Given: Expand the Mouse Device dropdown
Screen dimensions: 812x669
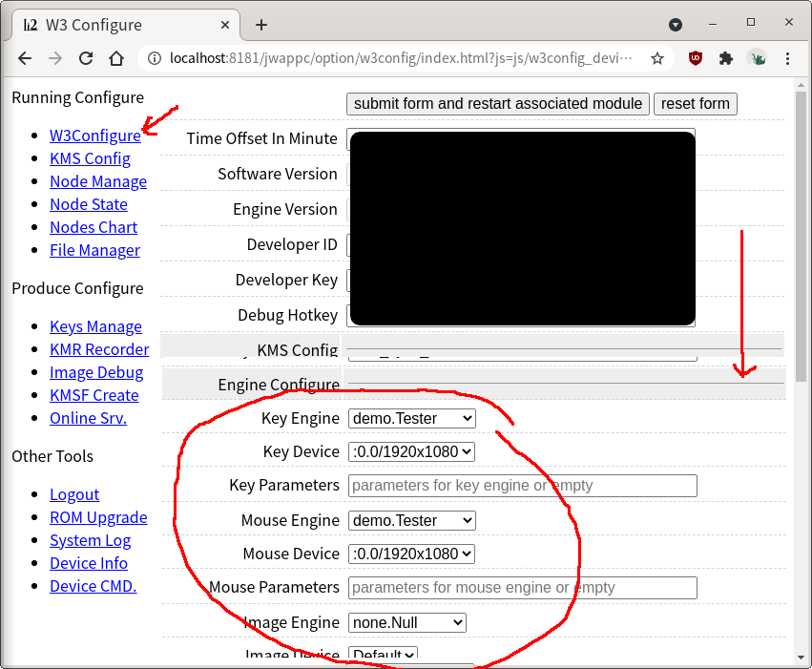Looking at the screenshot, I should [x=411, y=554].
